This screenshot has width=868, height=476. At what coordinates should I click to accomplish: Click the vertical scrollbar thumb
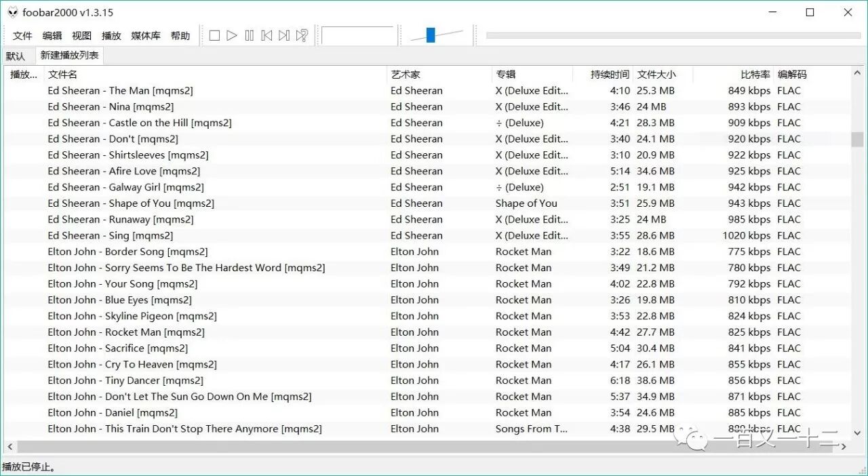(857, 139)
